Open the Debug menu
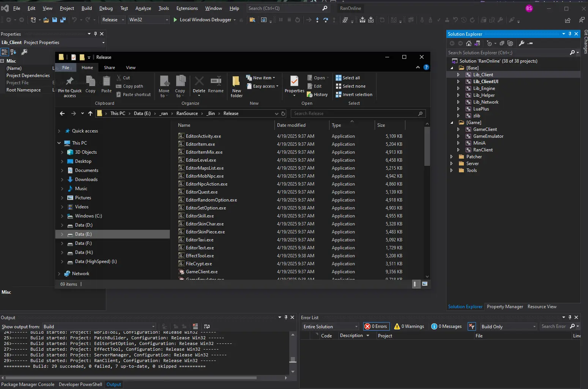The width and height of the screenshot is (588, 389). tap(106, 8)
